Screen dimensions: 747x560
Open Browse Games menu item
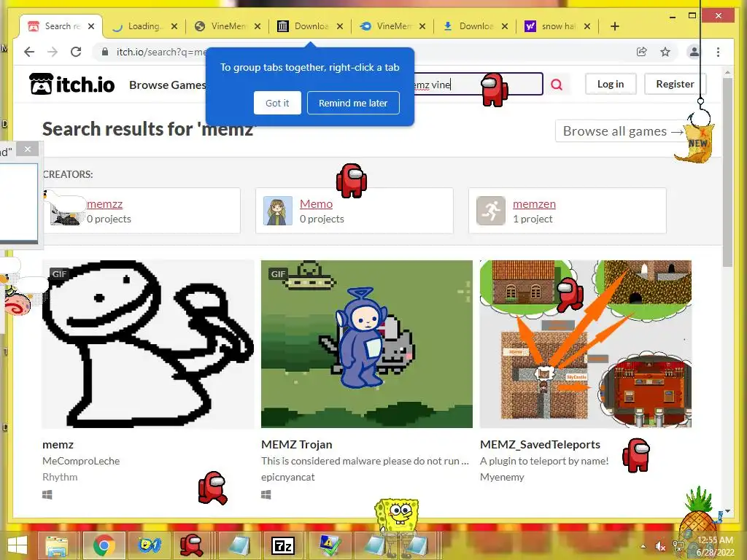click(167, 85)
